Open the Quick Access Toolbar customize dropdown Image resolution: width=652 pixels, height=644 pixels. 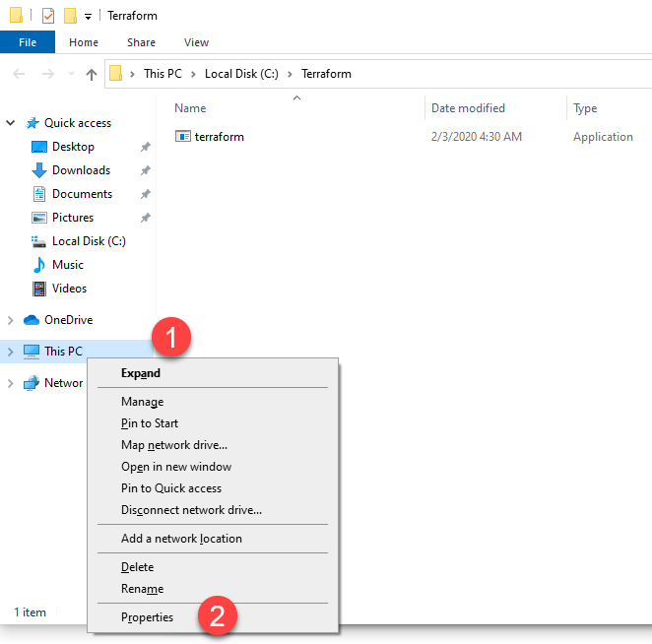click(88, 17)
